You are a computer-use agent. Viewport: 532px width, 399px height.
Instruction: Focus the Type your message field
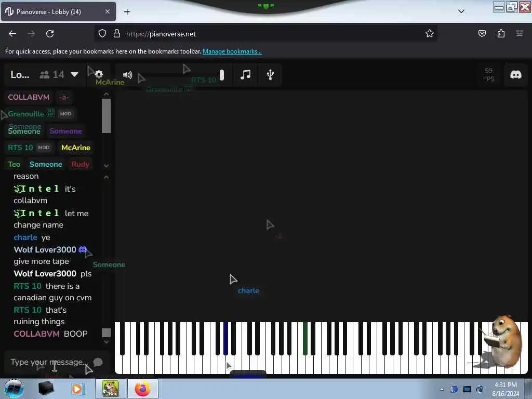pyautogui.click(x=49, y=362)
